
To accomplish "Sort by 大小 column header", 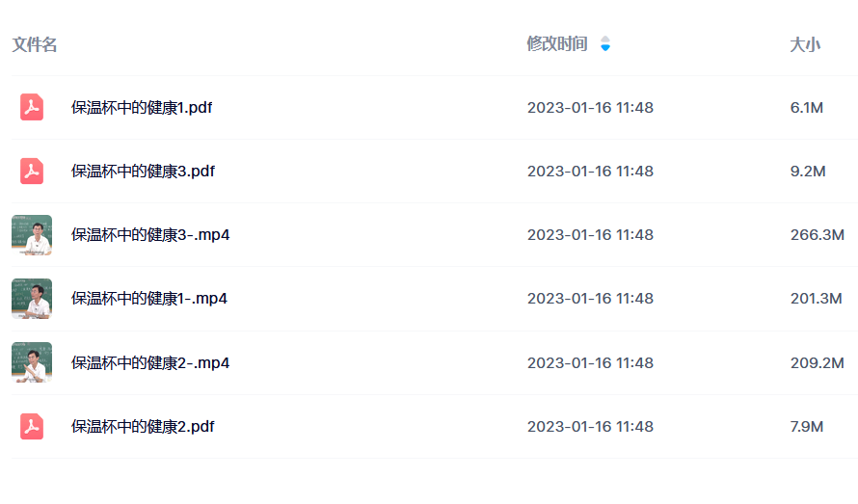I will pos(805,44).
